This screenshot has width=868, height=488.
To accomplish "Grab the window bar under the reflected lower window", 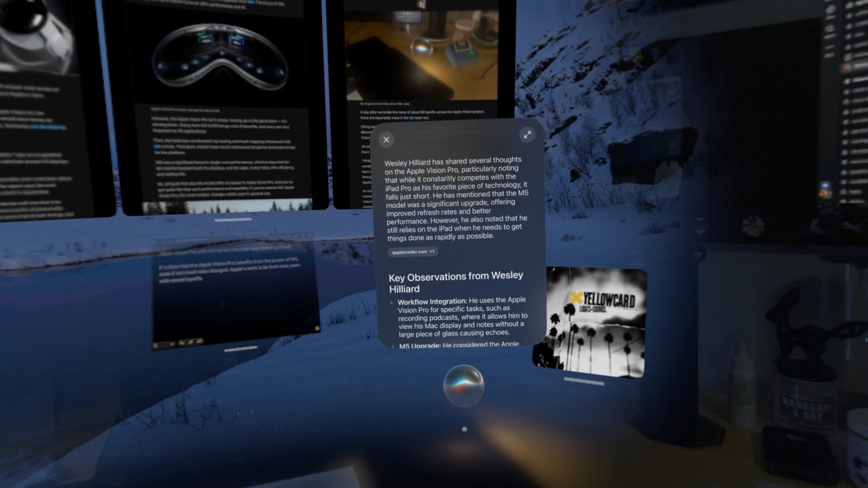I will pos(241,348).
